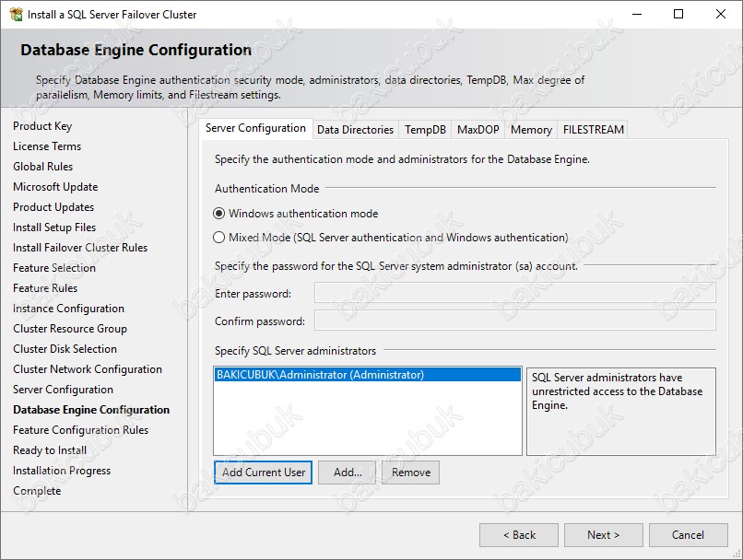Open the Memory tab
Viewport: 743px width, 560px height.
[531, 130]
